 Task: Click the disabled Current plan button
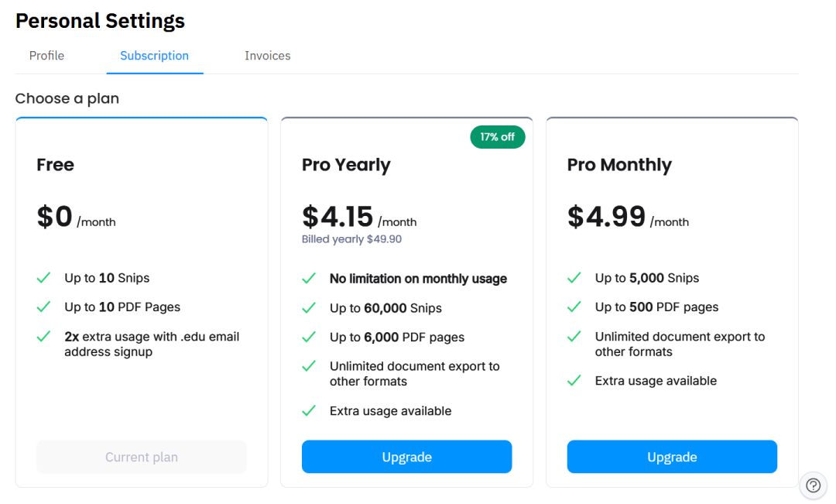[x=142, y=457]
